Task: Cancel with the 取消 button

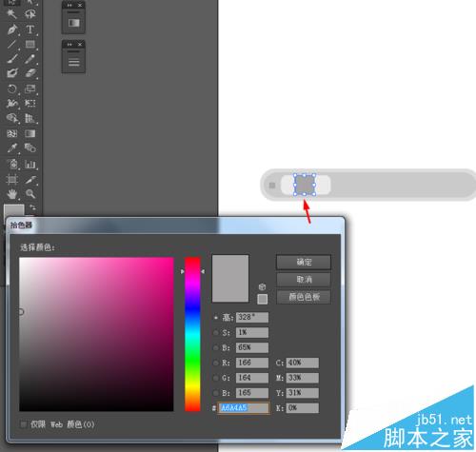Action: click(304, 280)
